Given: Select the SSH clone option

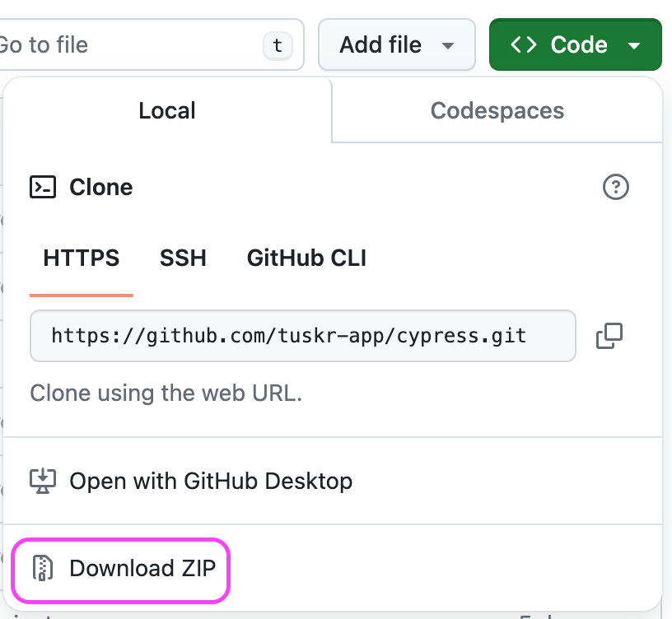Looking at the screenshot, I should [x=183, y=258].
